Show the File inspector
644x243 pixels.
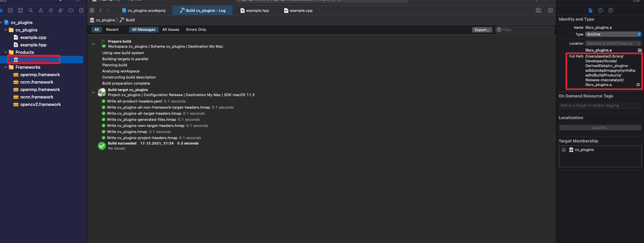coord(591,10)
